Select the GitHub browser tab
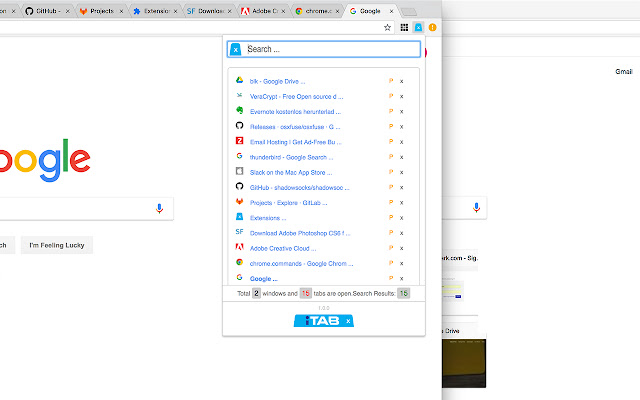Image resolution: width=640 pixels, height=400 pixels. (x=47, y=11)
